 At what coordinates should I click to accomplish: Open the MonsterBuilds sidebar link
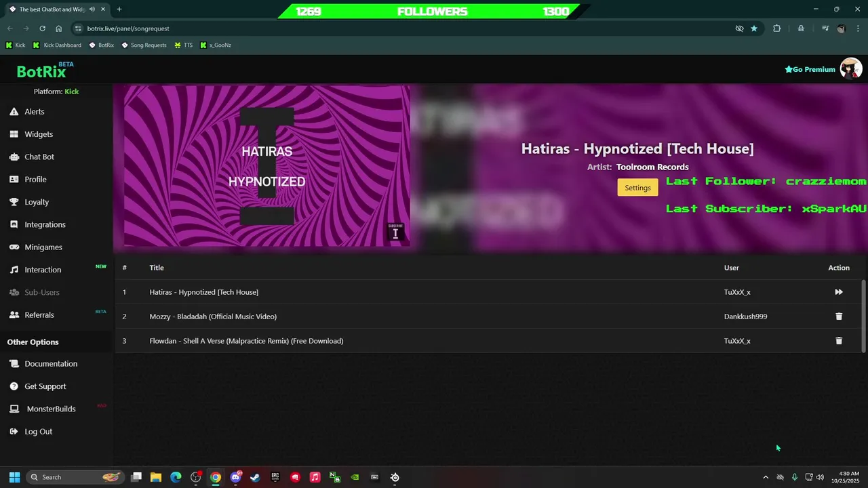click(51, 409)
